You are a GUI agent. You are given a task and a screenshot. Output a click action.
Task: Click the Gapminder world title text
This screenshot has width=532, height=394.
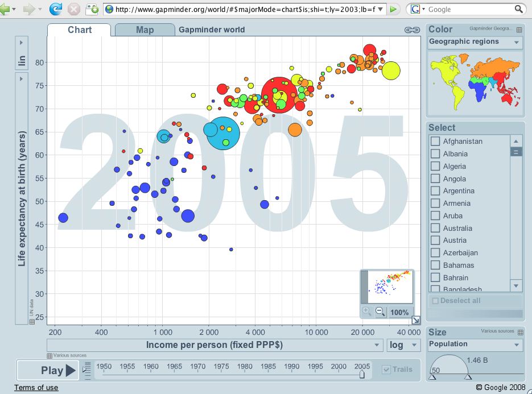[212, 30]
